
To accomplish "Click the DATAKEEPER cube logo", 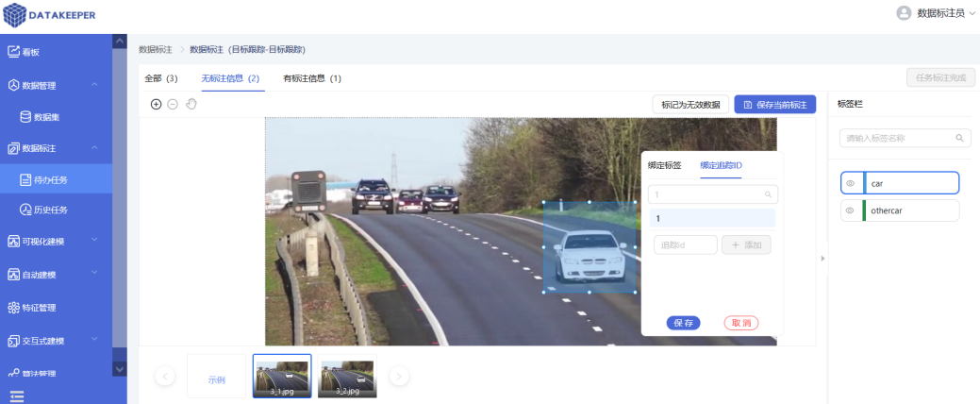I will click(x=15, y=15).
